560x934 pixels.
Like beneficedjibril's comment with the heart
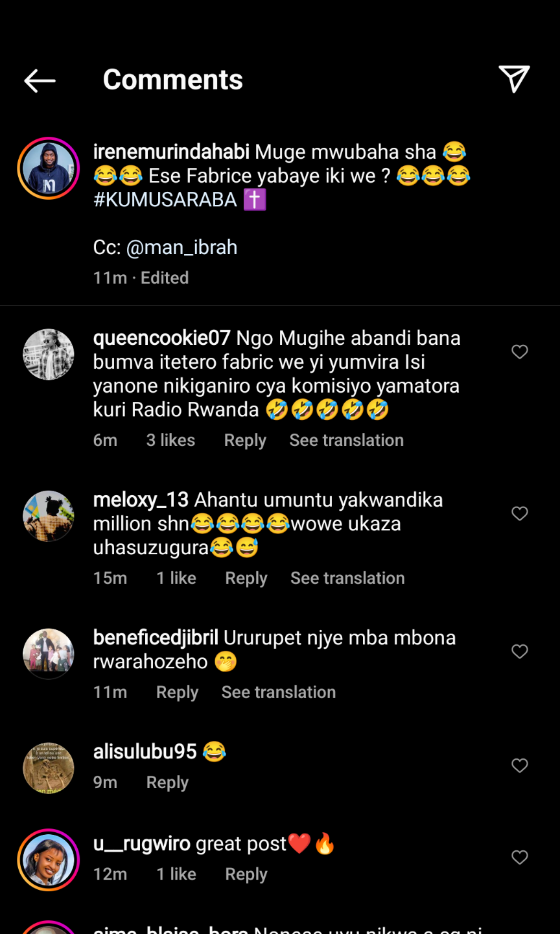click(520, 651)
